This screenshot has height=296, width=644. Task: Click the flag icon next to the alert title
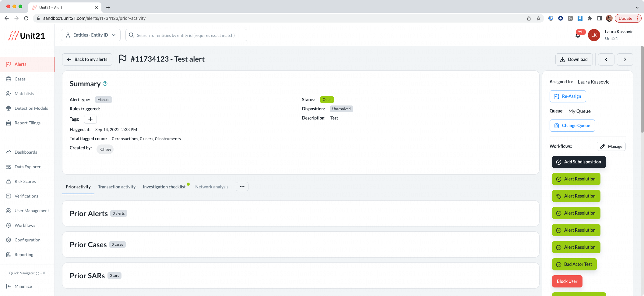[123, 59]
